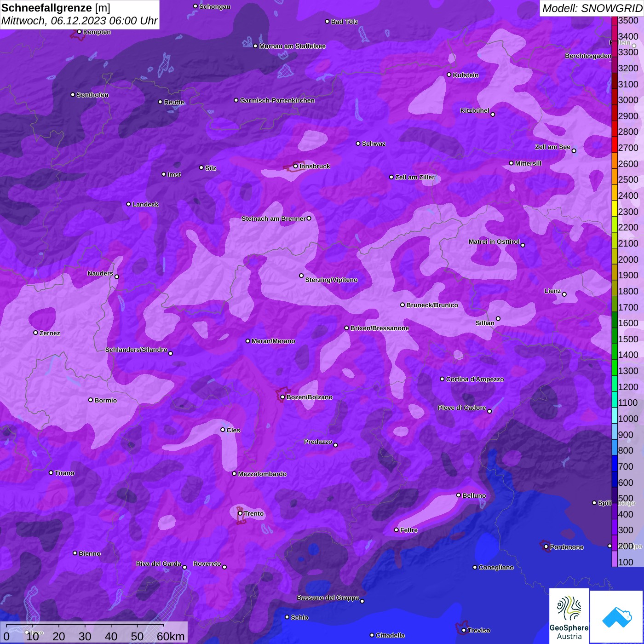Image resolution: width=644 pixels, height=644 pixels.
Task: Click the legend value "3500"
Action: point(628,21)
